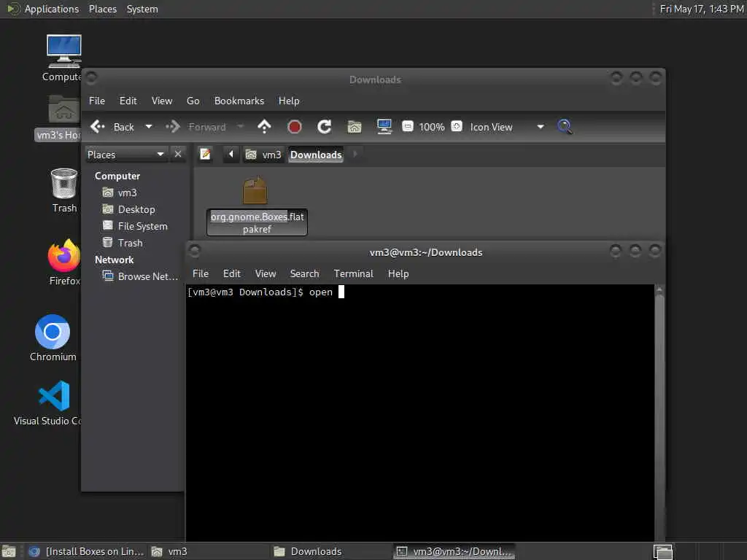
Task: Open the Terminal menu
Action: (x=353, y=274)
